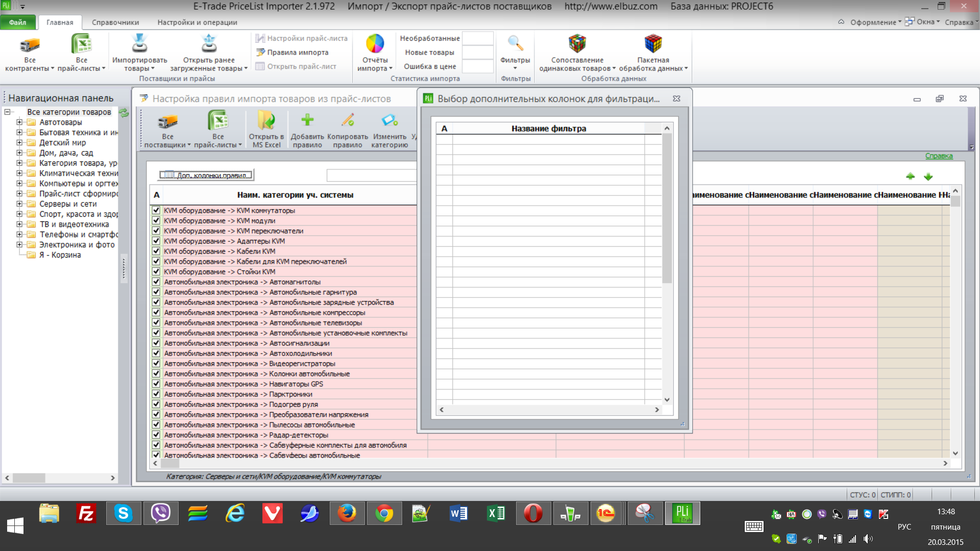Click Открыть прайс-лист ribbon button
Screen dimensions: 980x551
point(296,66)
